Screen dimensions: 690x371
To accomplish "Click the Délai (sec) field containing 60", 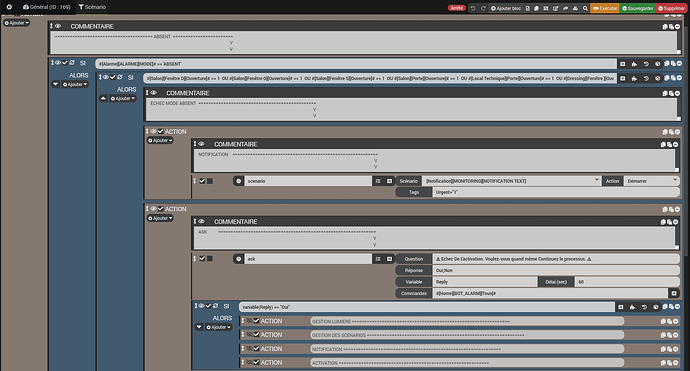I will 627,282.
